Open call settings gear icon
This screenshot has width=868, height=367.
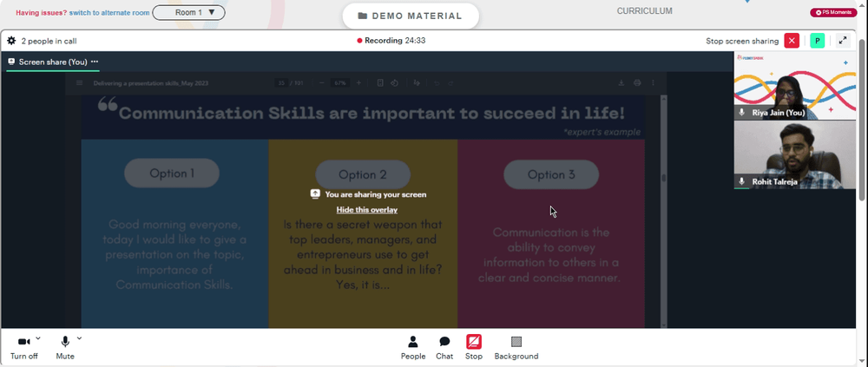click(11, 41)
